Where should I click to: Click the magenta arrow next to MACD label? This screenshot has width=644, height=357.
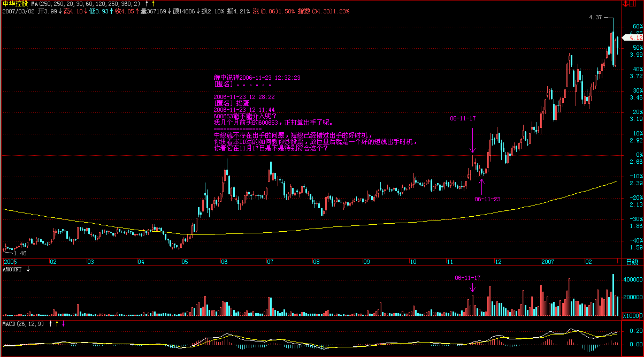pyautogui.click(x=64, y=323)
